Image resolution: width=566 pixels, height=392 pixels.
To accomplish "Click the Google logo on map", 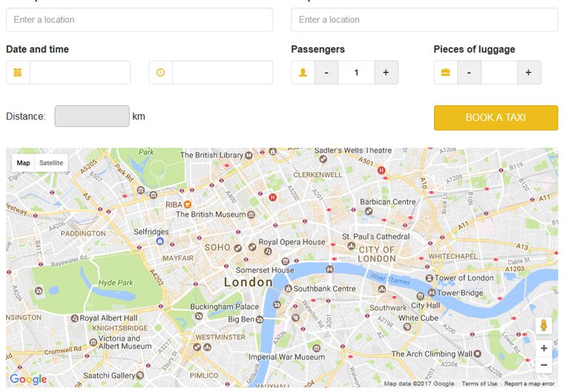I will pos(28,379).
